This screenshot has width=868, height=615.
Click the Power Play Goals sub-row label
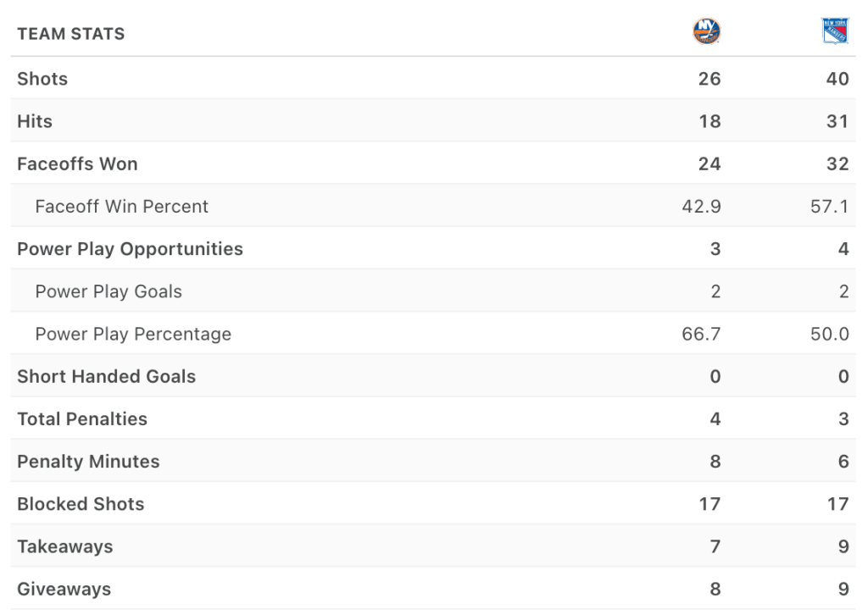pyautogui.click(x=108, y=291)
